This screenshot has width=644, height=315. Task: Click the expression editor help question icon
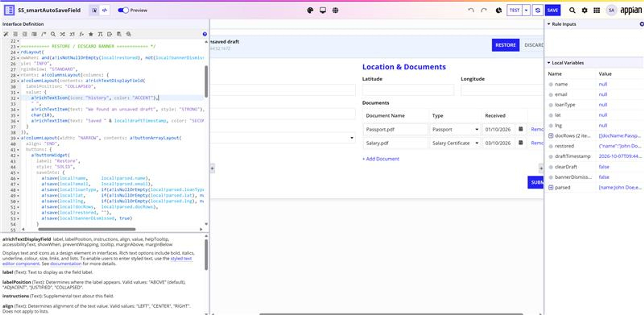point(205,34)
